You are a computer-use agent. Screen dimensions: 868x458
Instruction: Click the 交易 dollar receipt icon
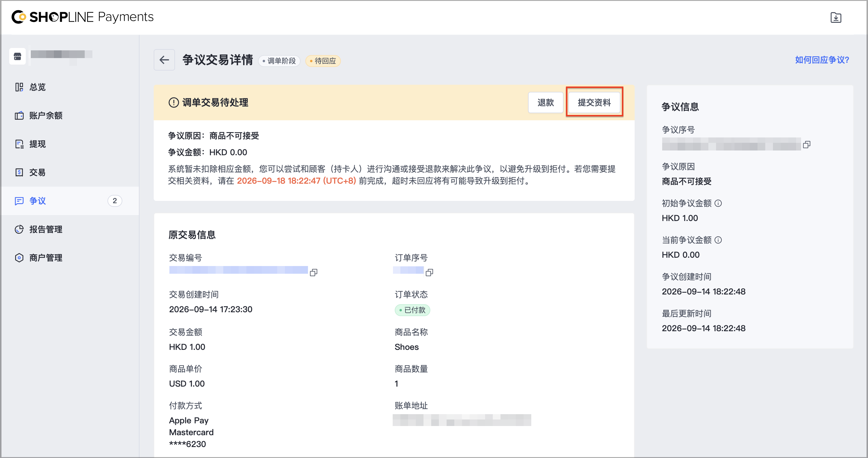[19, 172]
